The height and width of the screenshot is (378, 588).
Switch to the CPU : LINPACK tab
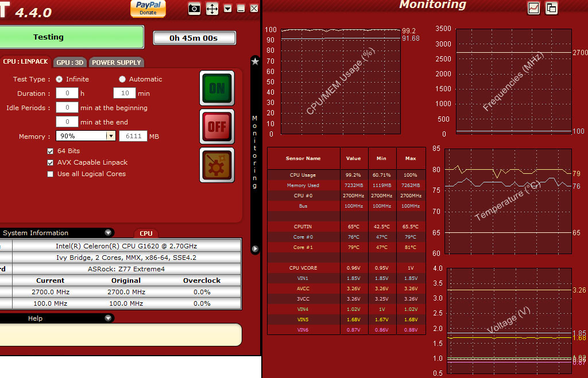click(x=25, y=61)
